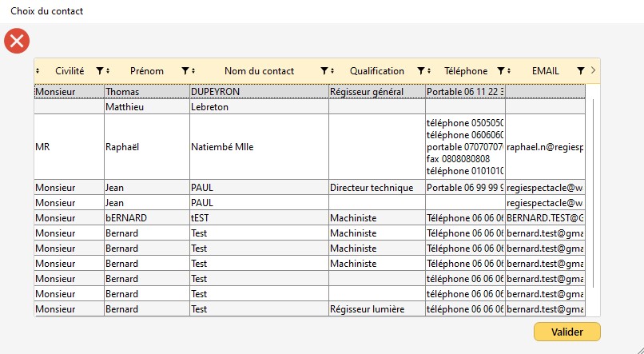
Task: Sort by Qualification column header
Action: tap(376, 71)
